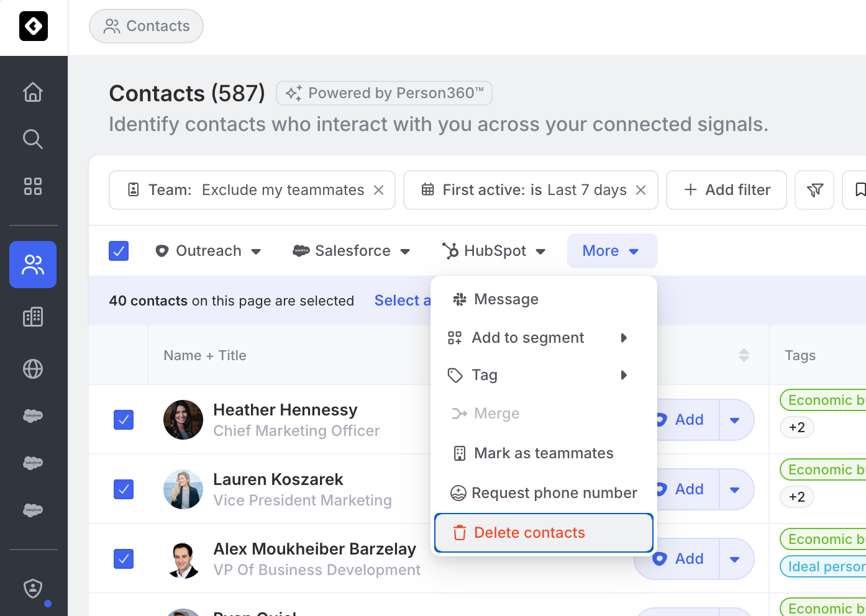This screenshot has width=866, height=616.
Task: Open the Companies building sidebar icon
Action: (33, 317)
